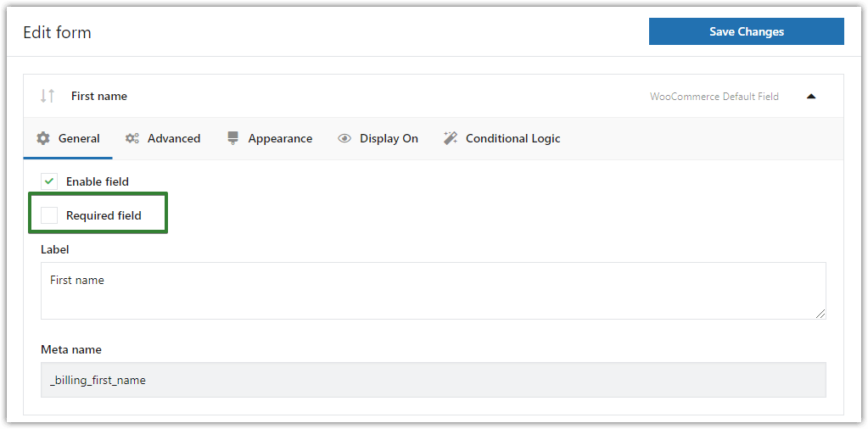Switch to the Advanced tab

[x=173, y=138]
